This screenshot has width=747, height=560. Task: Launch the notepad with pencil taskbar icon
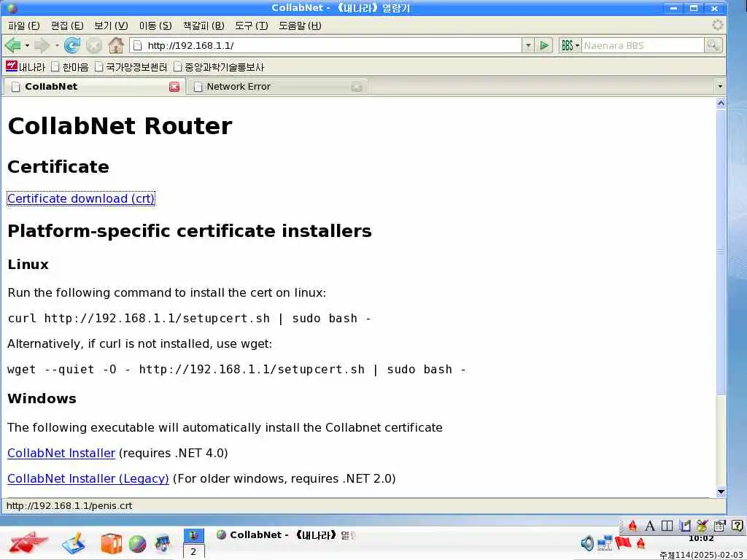pyautogui.click(x=74, y=542)
